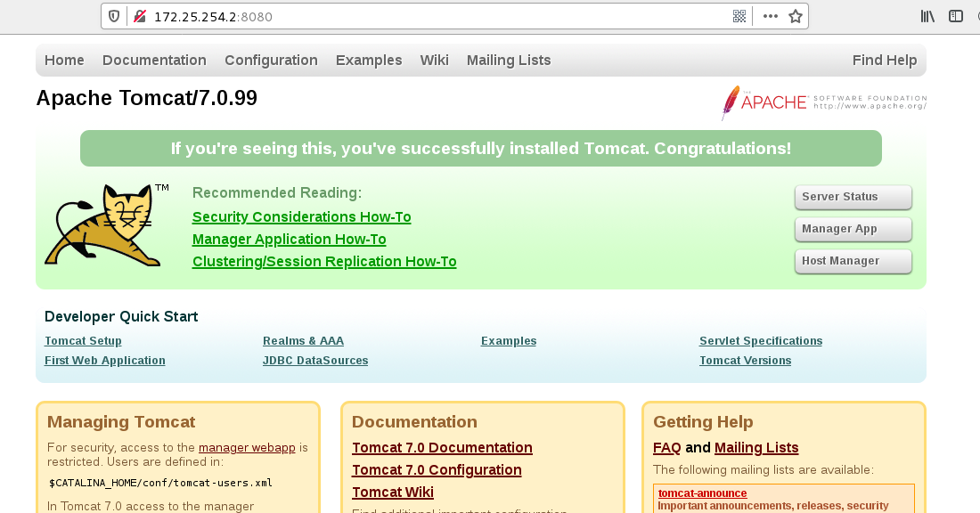This screenshot has height=513, width=980.
Task: Click the Managing Tomcat heading
Action: [x=121, y=422]
